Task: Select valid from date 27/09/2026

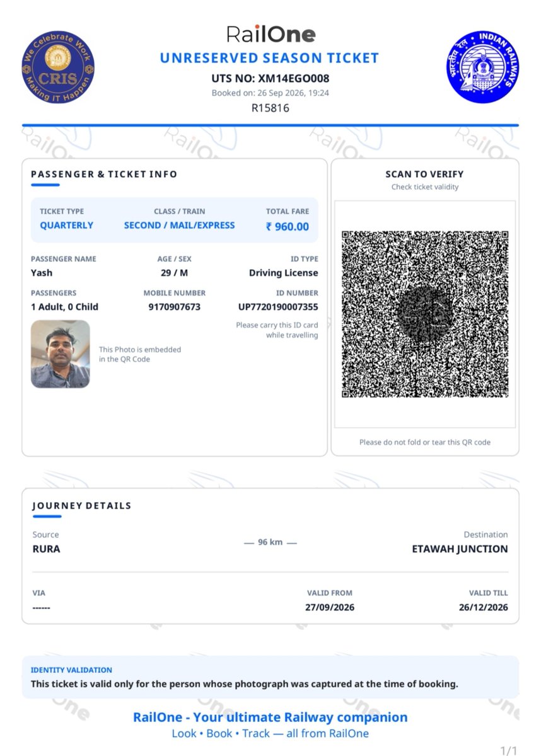Action: (x=330, y=608)
